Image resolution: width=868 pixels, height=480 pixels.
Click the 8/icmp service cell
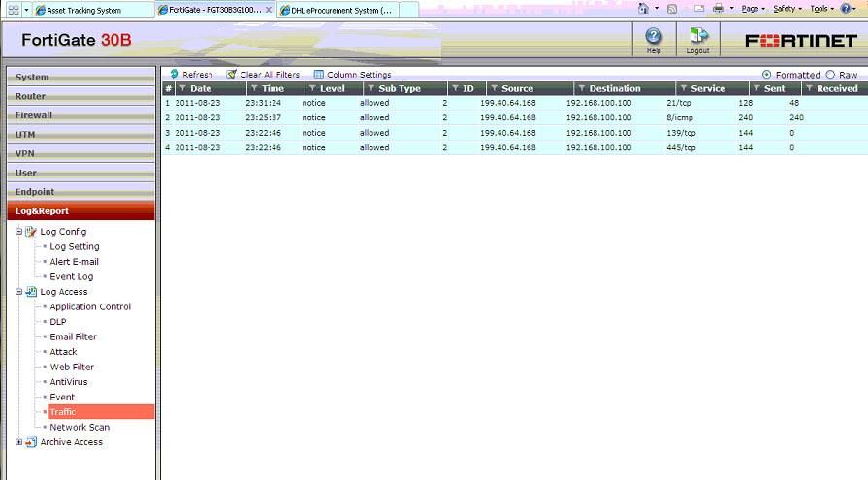680,118
